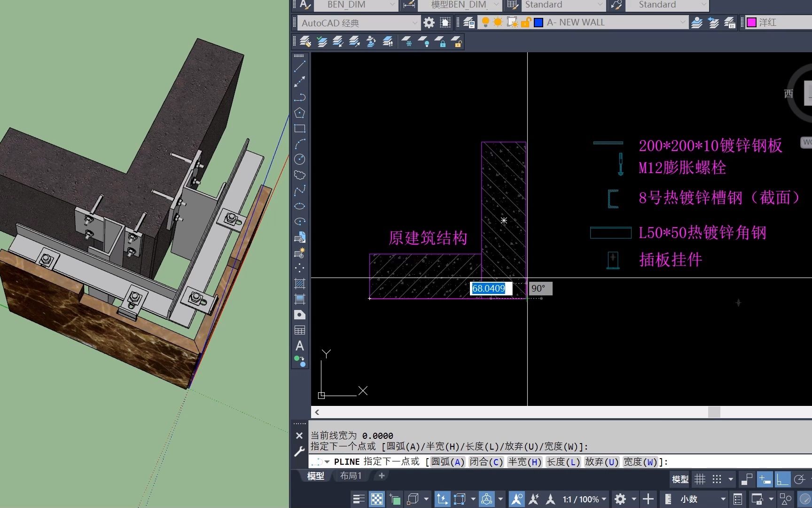
Task: Select the Multiline Text tool
Action: 299,346
